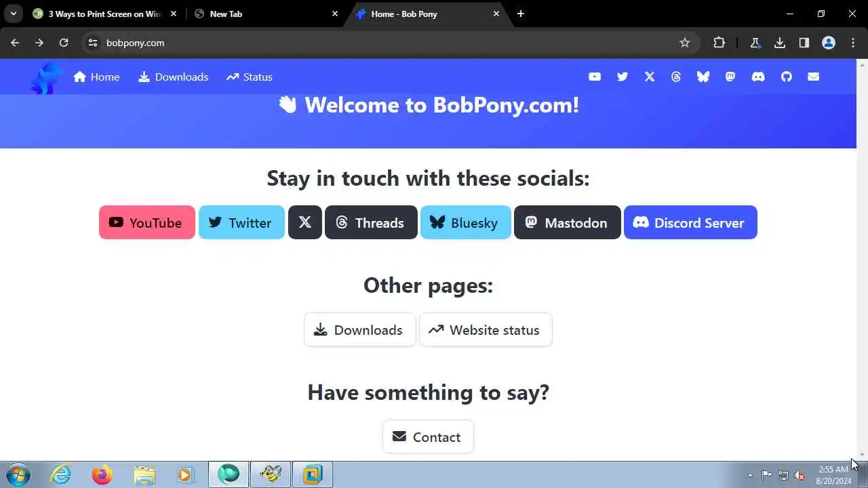868x488 pixels.
Task: Open Action Center flag tray icon
Action: coord(766,475)
